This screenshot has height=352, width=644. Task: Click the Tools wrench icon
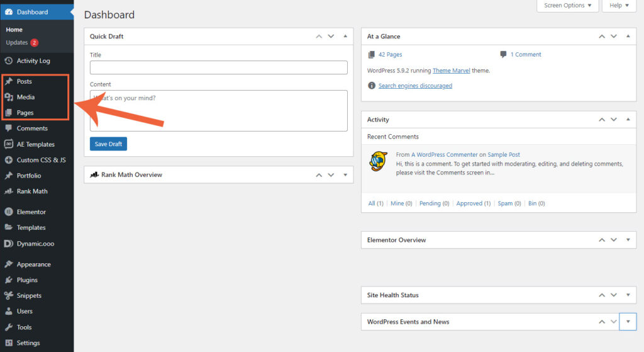9,327
